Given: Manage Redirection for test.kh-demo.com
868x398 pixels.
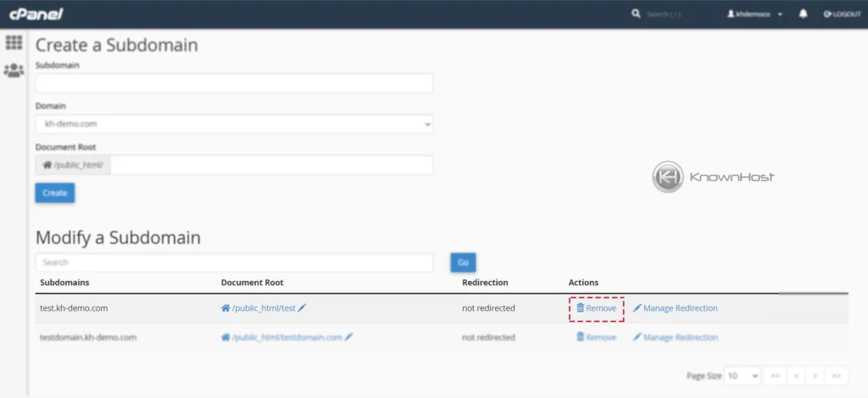Looking at the screenshot, I should pos(676,308).
